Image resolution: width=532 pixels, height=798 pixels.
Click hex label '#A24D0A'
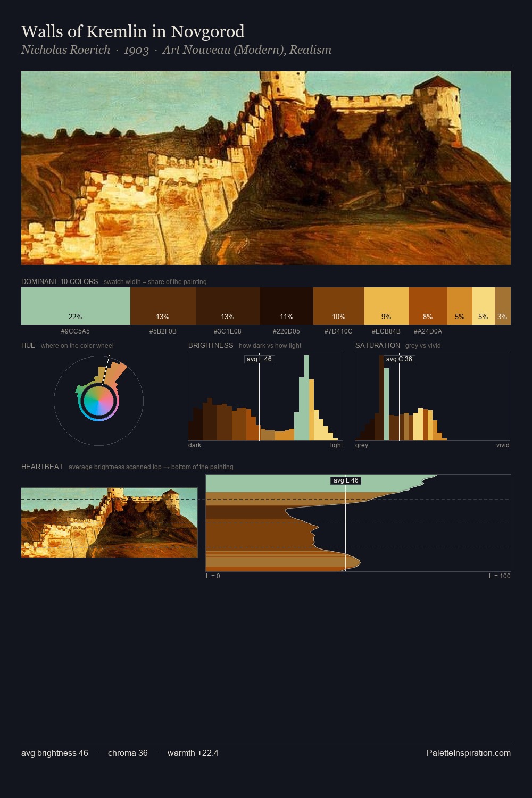(x=428, y=331)
